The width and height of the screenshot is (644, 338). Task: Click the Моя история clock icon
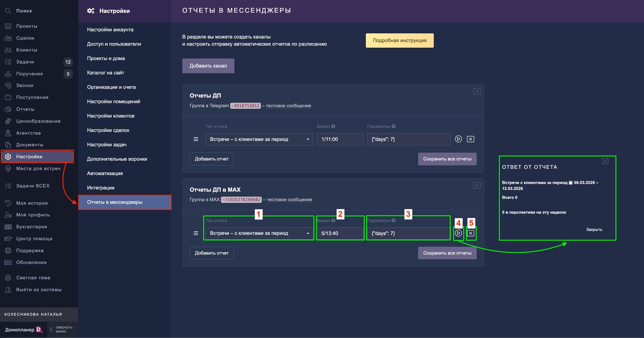[8, 203]
